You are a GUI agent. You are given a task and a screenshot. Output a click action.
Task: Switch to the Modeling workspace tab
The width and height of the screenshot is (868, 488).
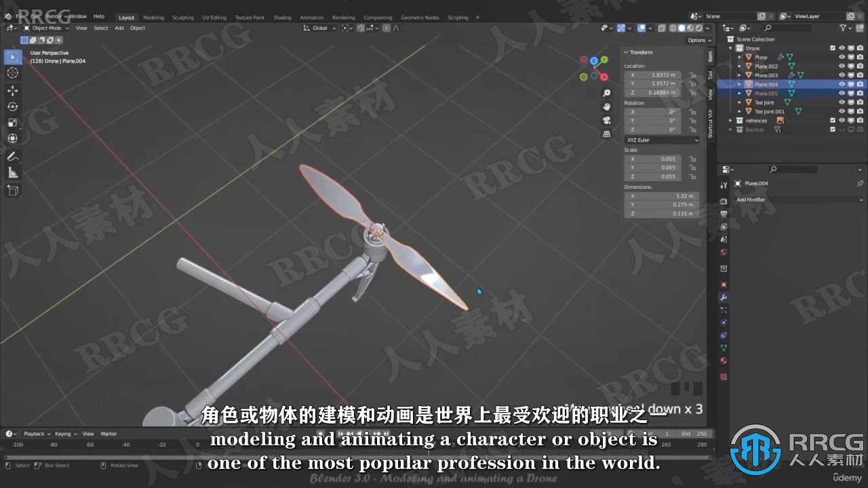pyautogui.click(x=153, y=18)
